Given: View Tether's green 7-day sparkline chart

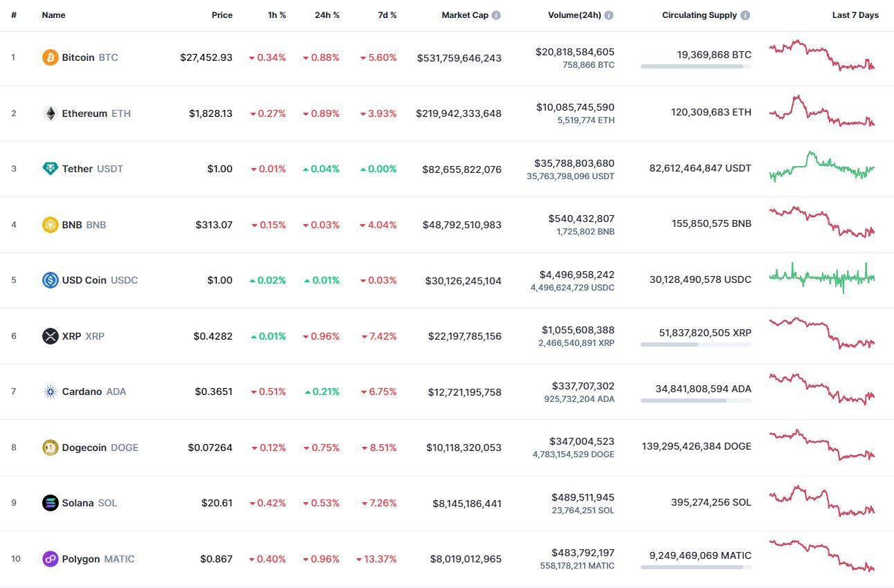Looking at the screenshot, I should click(821, 167).
